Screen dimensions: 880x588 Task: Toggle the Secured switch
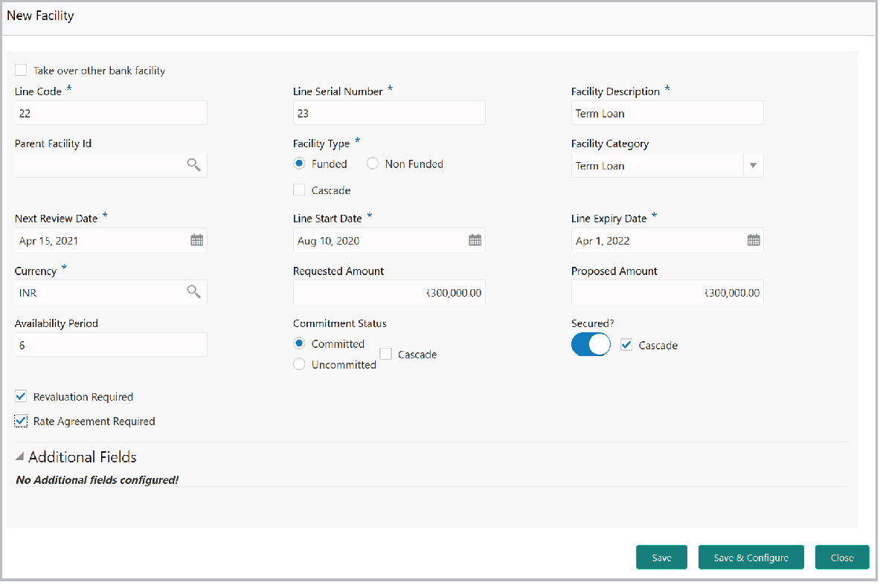click(x=591, y=344)
